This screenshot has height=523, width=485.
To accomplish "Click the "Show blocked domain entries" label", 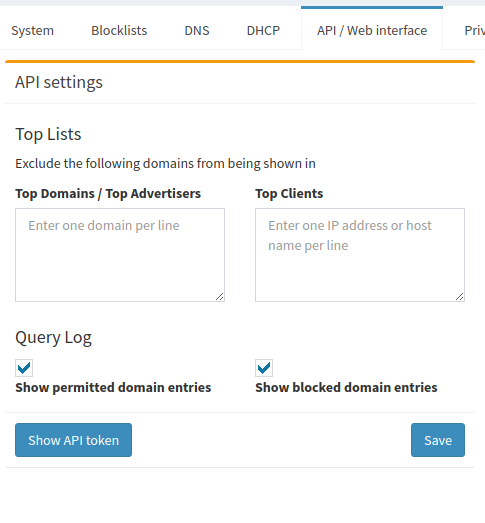I will tap(346, 388).
